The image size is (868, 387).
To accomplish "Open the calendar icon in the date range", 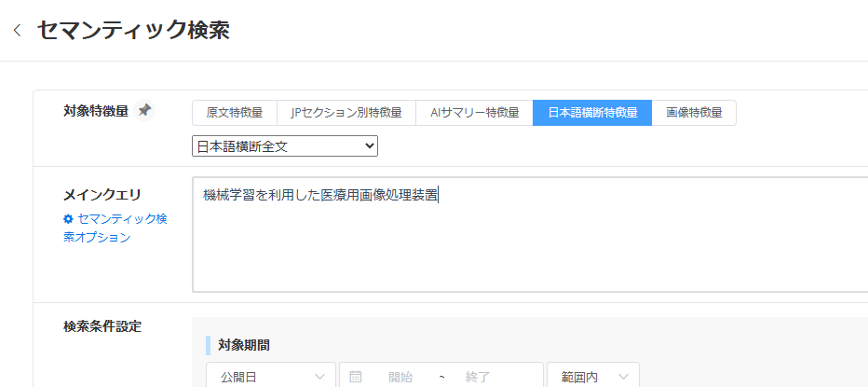I will [356, 377].
